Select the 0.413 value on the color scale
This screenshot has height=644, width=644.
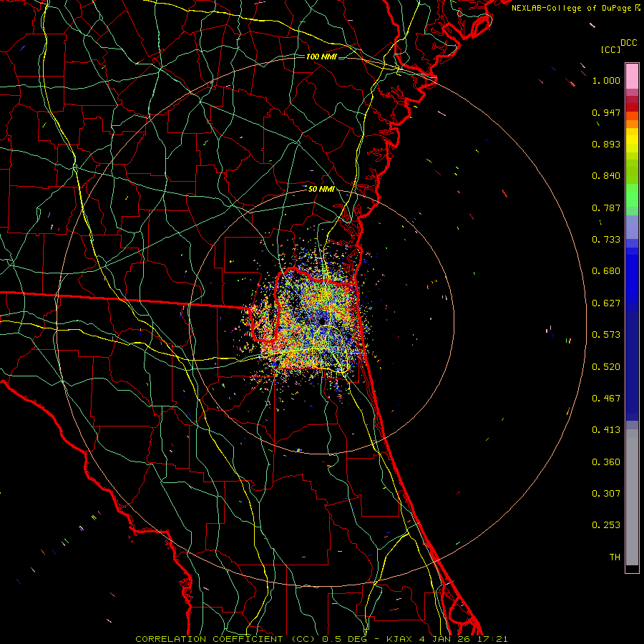(x=606, y=430)
